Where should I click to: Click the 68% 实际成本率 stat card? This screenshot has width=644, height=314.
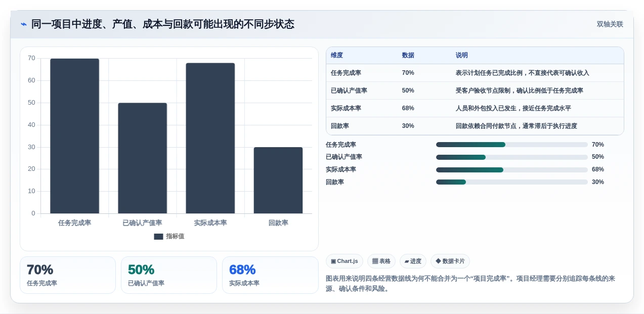click(x=270, y=275)
